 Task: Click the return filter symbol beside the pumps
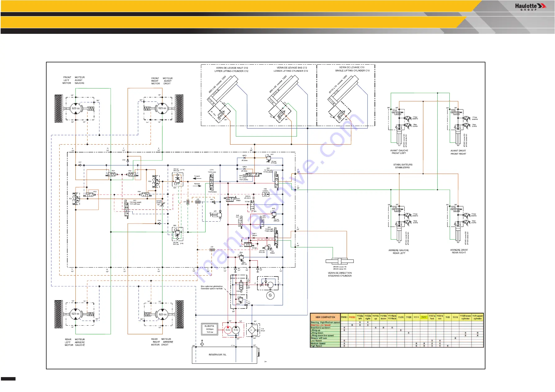(x=252, y=330)
